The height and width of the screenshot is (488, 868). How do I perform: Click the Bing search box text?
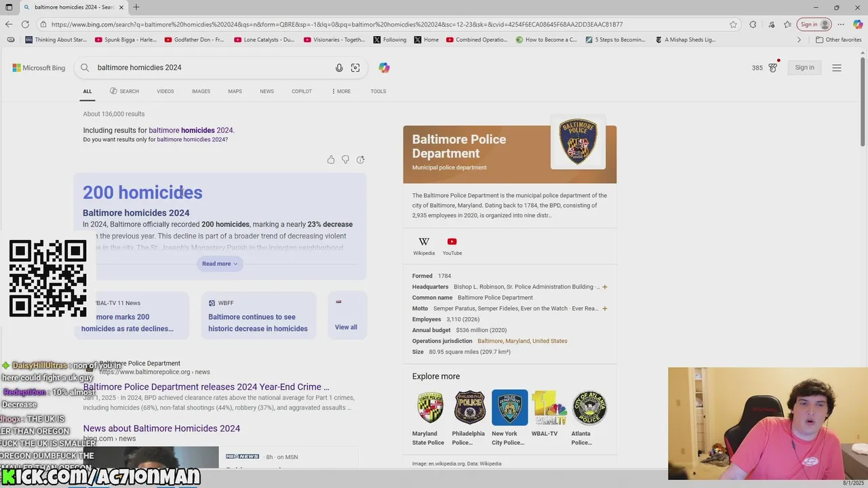[139, 68]
